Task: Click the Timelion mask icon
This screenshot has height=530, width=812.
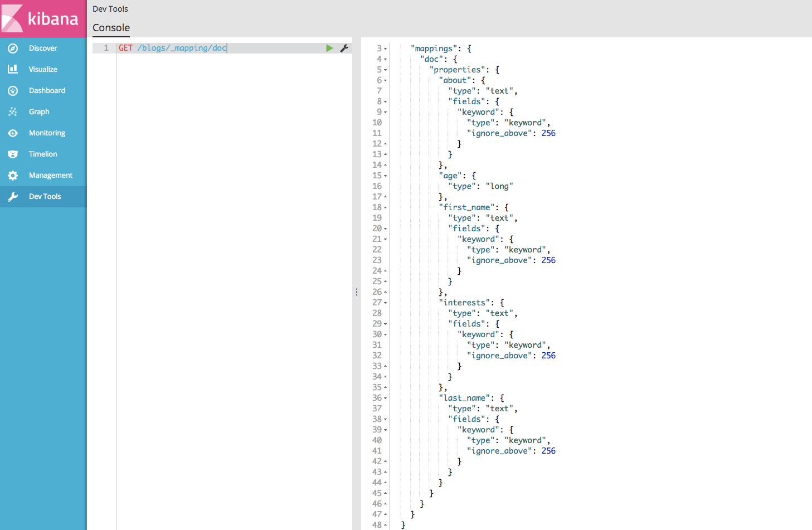Action: [x=13, y=154]
